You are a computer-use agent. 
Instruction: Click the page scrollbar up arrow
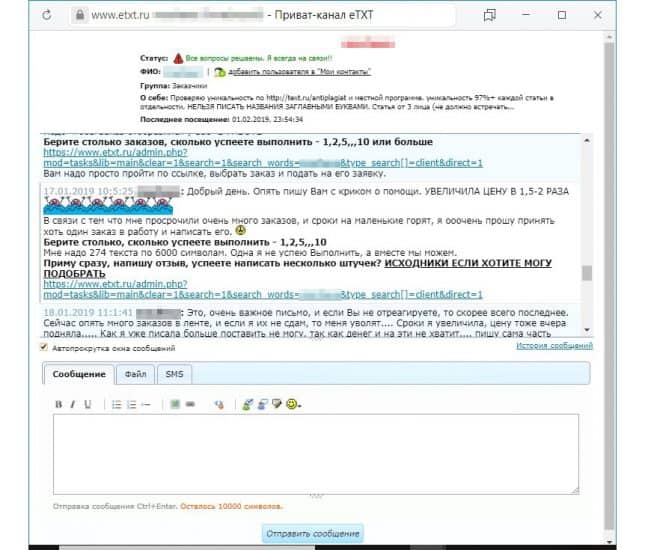[x=609, y=37]
